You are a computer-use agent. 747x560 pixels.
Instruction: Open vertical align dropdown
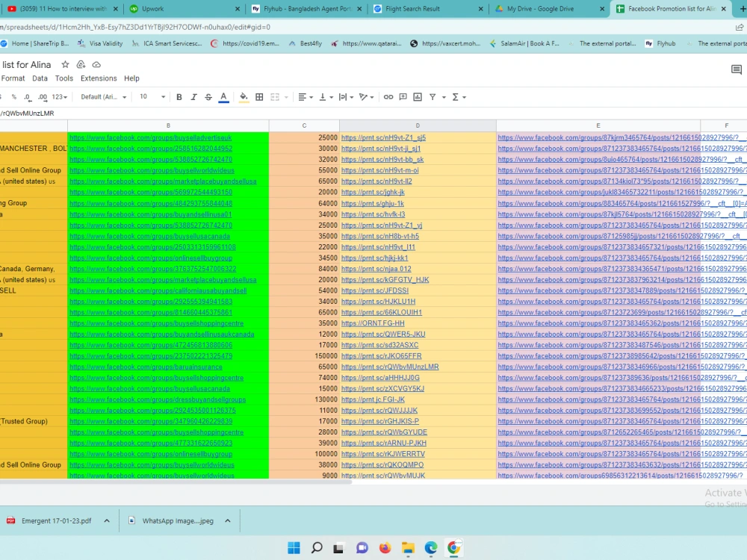click(x=326, y=96)
